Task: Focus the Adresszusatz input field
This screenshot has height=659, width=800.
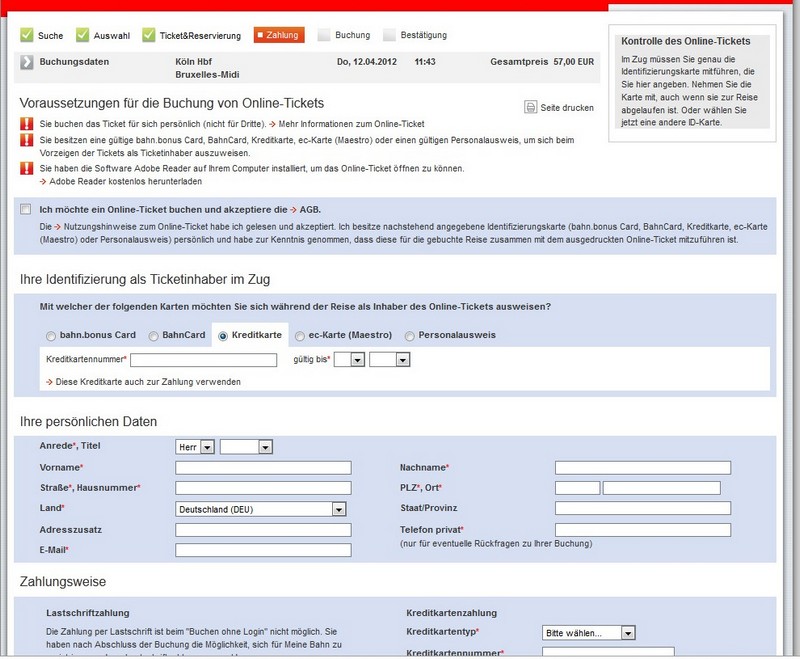Action: (263, 530)
